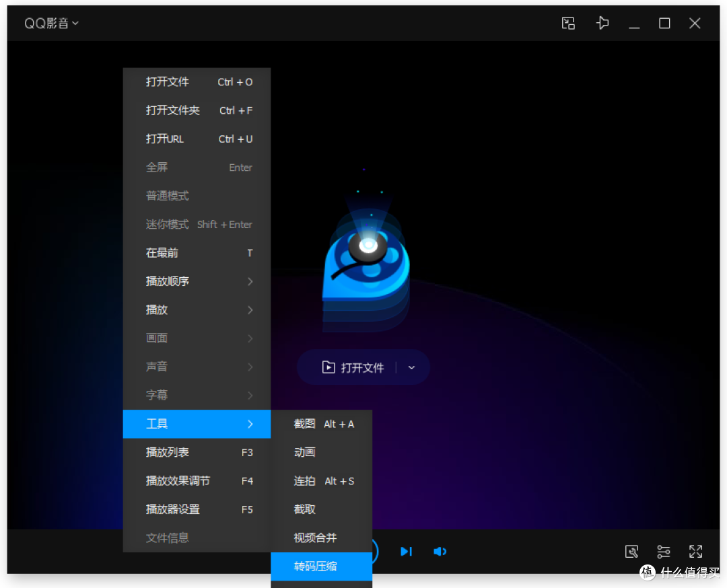Screen dimensions: 727x588
Task: Select 打开URL menu entry
Action: tap(197, 139)
